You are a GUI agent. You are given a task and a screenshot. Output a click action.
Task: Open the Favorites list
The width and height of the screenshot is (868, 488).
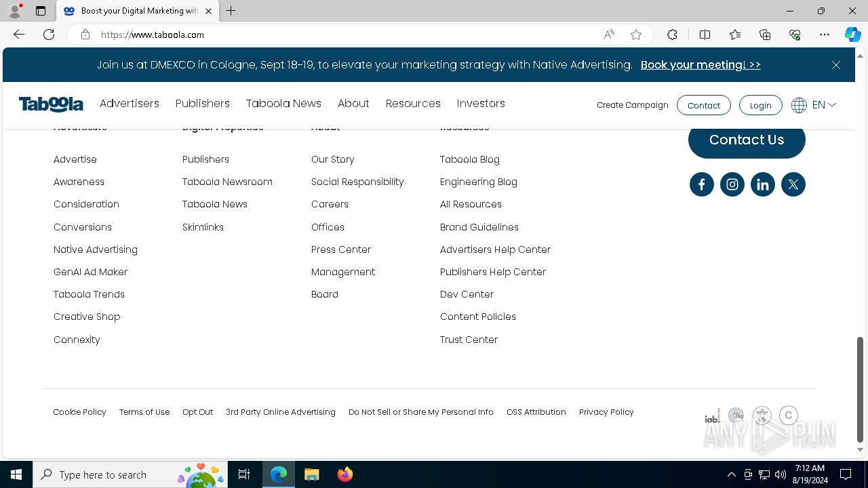[735, 35]
